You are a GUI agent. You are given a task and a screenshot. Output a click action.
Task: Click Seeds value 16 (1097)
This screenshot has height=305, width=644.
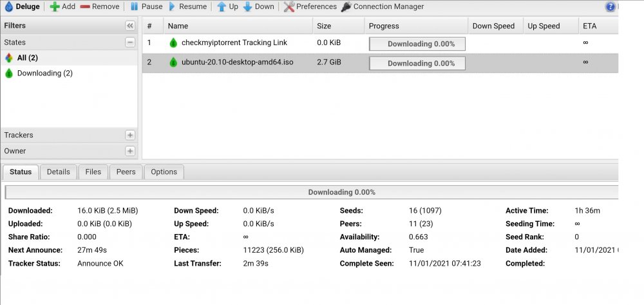tap(425, 210)
